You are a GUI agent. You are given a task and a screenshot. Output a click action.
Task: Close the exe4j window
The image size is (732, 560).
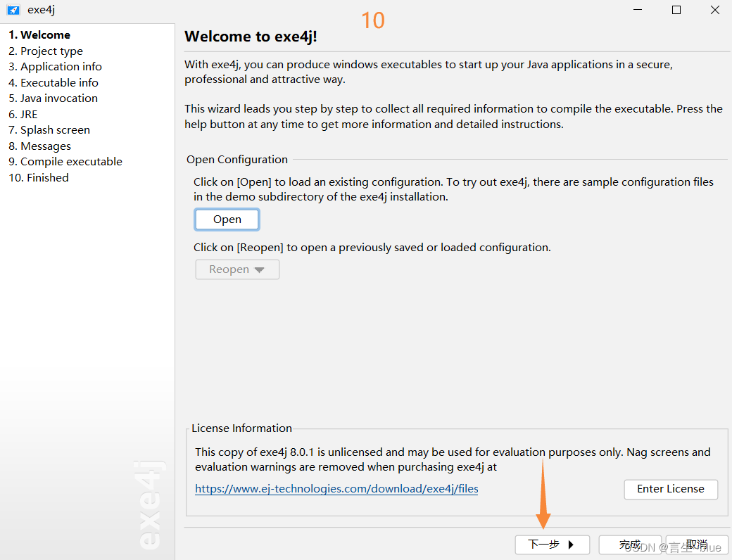(714, 10)
